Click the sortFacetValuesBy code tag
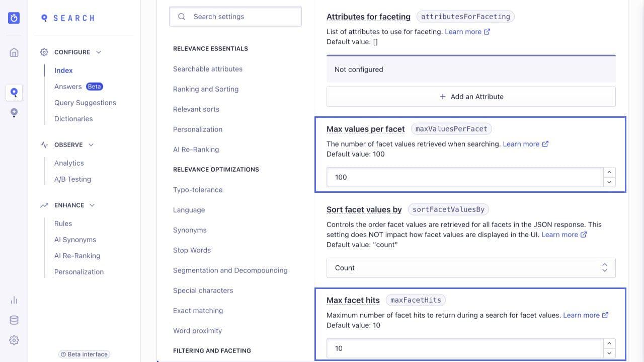The height and width of the screenshot is (362, 644). pyautogui.click(x=448, y=209)
